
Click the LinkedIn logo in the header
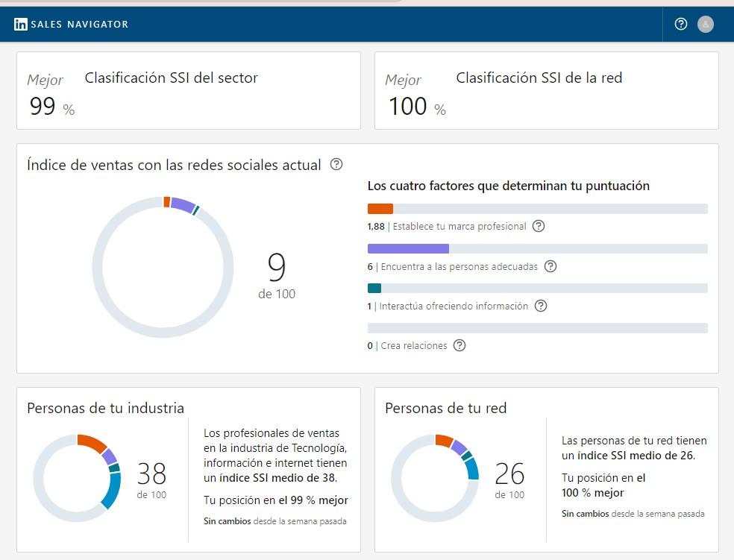tap(21, 25)
